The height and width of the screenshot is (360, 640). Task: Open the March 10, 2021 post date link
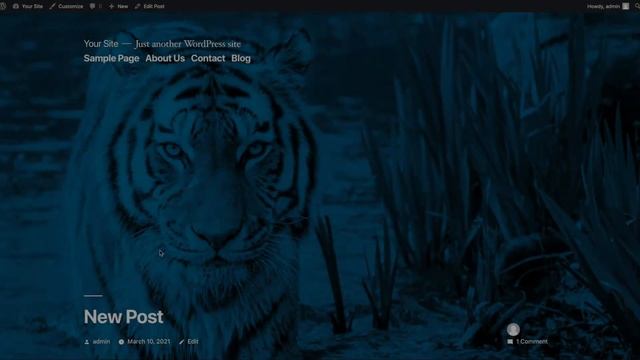(149, 341)
